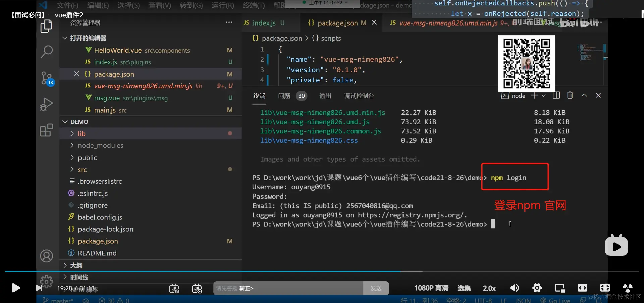Open the Search view in the activity bar
This screenshot has height=303, width=644.
(x=46, y=52)
